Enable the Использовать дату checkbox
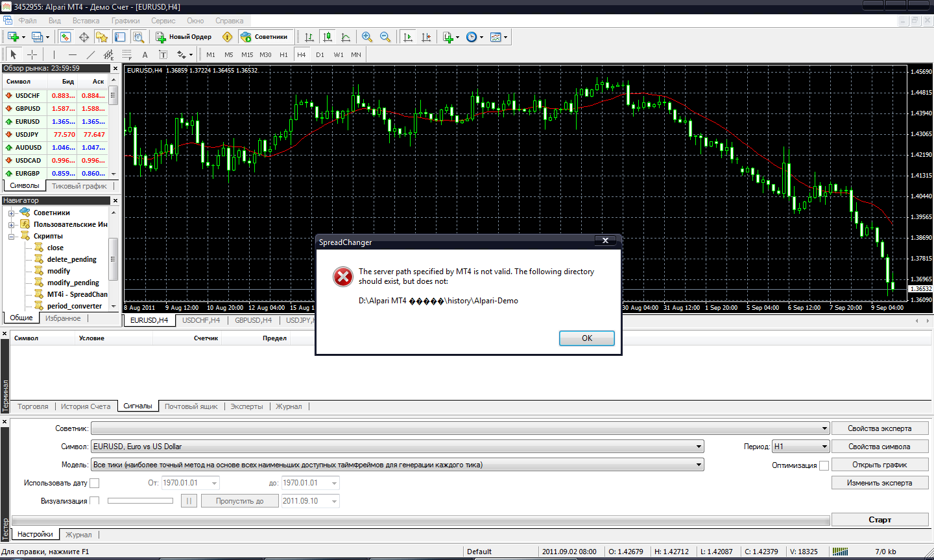The width and height of the screenshot is (934, 560). [x=95, y=483]
